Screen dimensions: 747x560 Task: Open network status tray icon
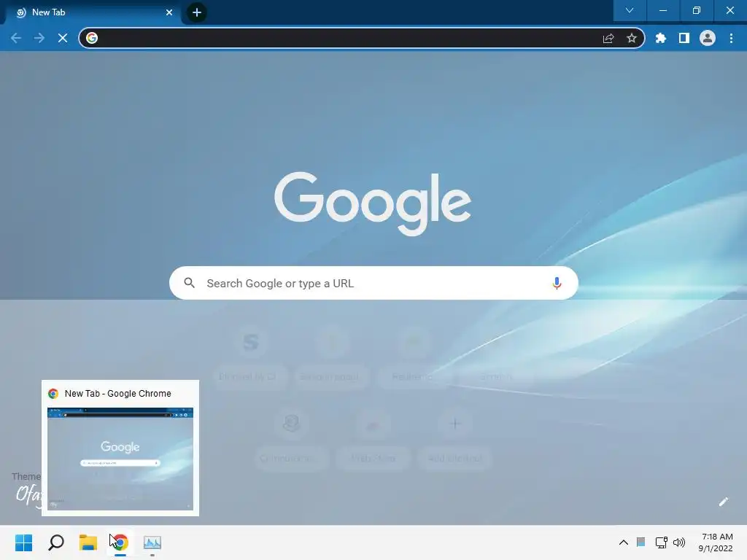click(661, 542)
